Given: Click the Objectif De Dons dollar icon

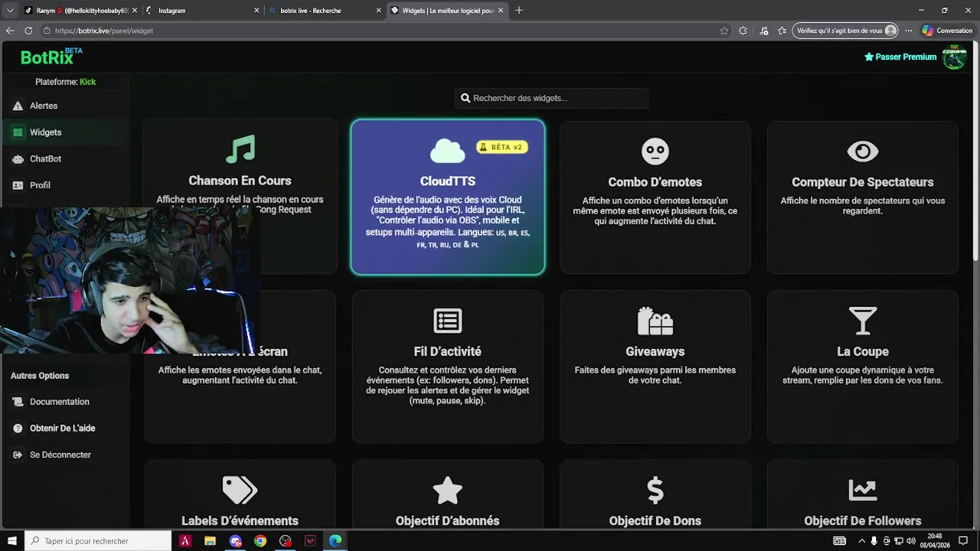Looking at the screenshot, I should coord(655,490).
